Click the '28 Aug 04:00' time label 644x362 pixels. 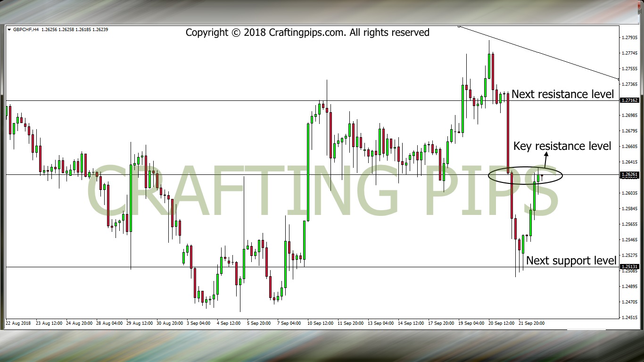(109, 323)
